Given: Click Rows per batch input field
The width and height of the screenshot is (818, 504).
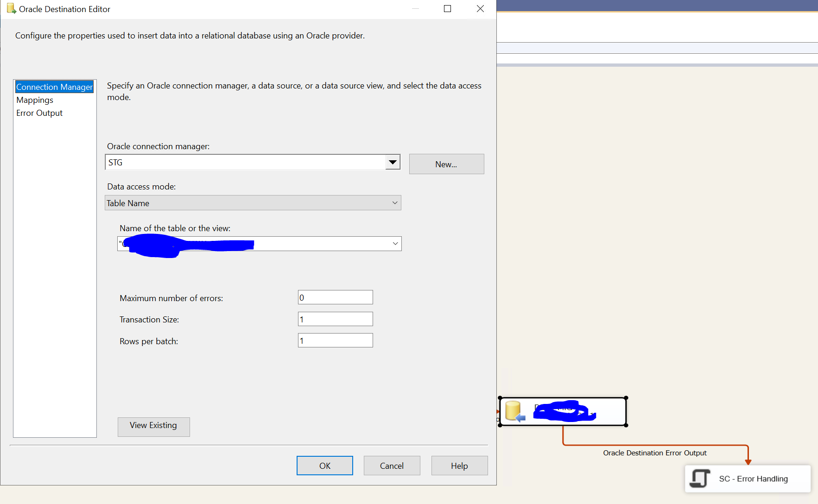Looking at the screenshot, I should (x=336, y=340).
